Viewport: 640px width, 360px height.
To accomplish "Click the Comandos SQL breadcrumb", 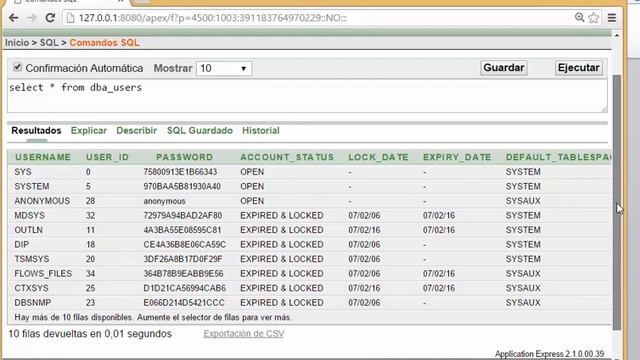I will tap(104, 43).
